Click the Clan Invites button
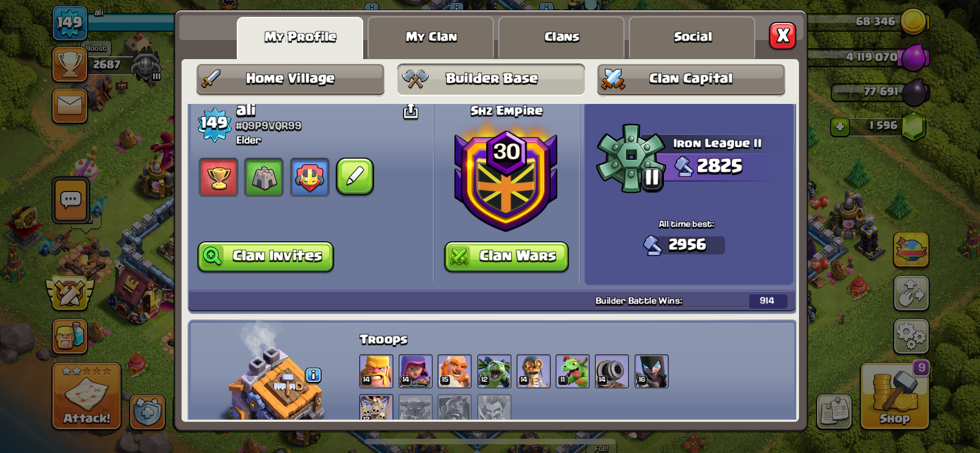The image size is (980, 453). 266,257
